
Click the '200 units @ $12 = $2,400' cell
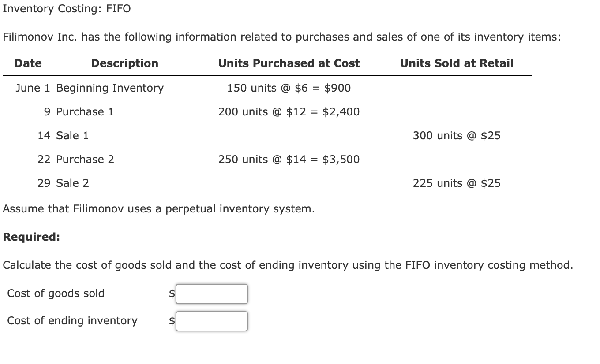coord(289,112)
